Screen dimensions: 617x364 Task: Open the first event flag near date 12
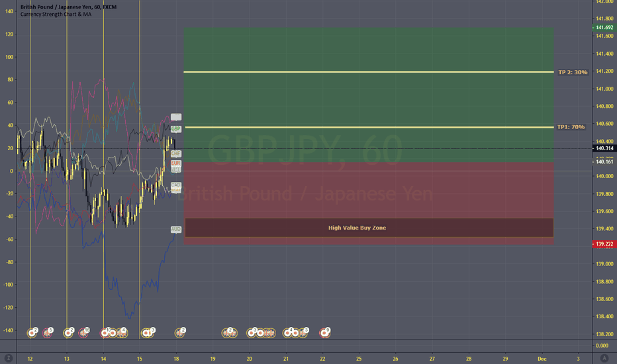(32, 332)
